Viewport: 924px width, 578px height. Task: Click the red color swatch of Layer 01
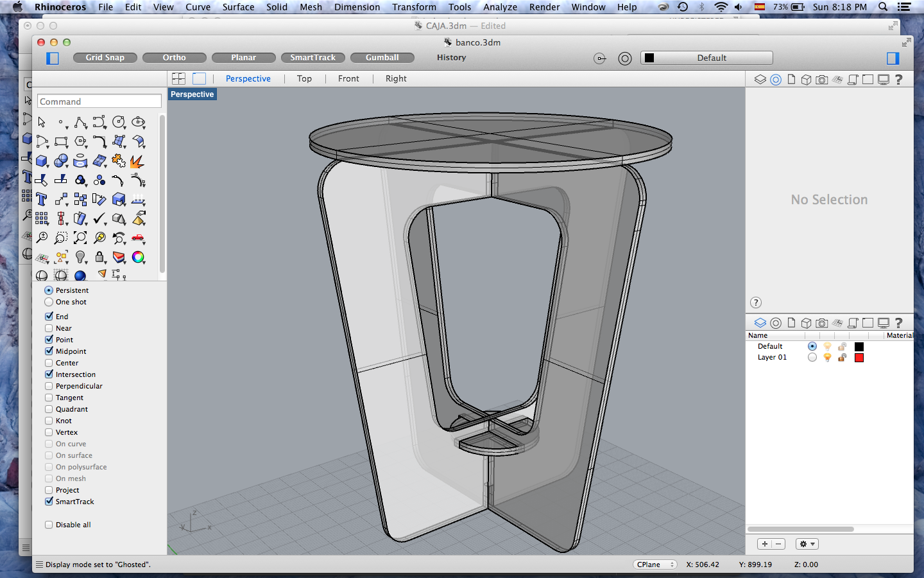click(x=859, y=358)
